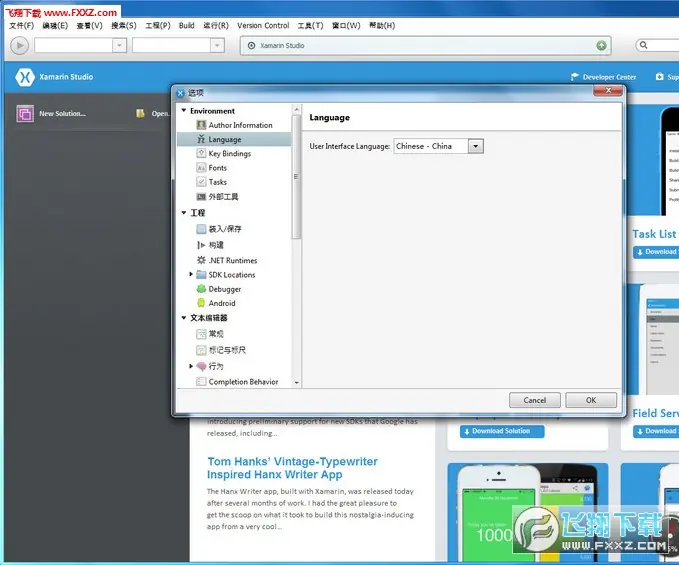Viewport: 679px width, 565px height.
Task: Click the options tree scrollbar thumb
Action: click(296, 177)
